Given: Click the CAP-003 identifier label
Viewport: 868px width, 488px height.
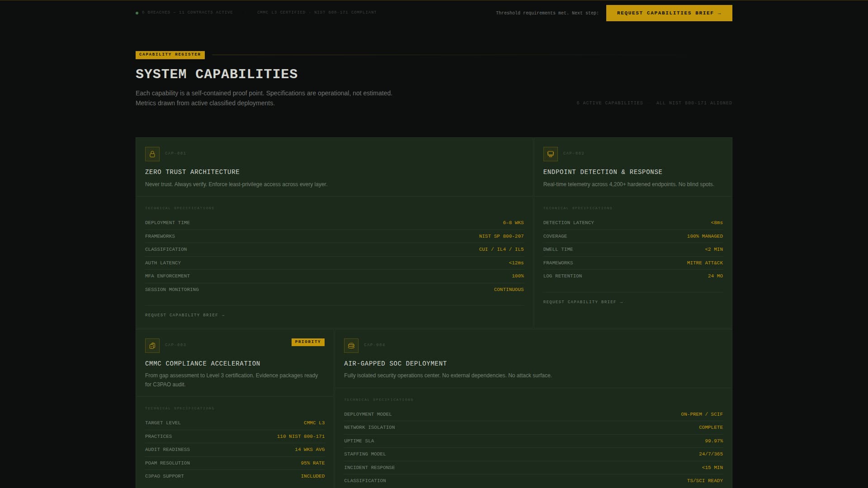Looking at the screenshot, I should tap(175, 345).
